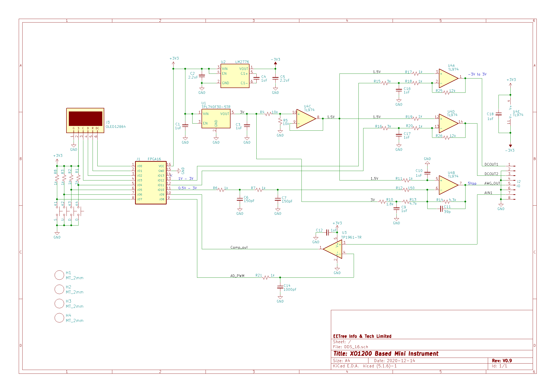Viewport: 555px width, 392px height.
Task: Click the U4C TL974 op-amp triangle
Action: tap(306, 119)
